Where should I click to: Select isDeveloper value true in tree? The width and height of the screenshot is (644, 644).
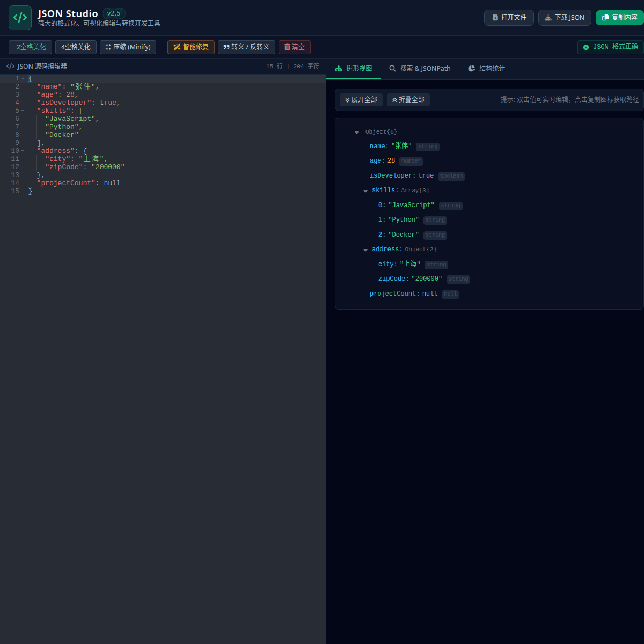[426, 175]
